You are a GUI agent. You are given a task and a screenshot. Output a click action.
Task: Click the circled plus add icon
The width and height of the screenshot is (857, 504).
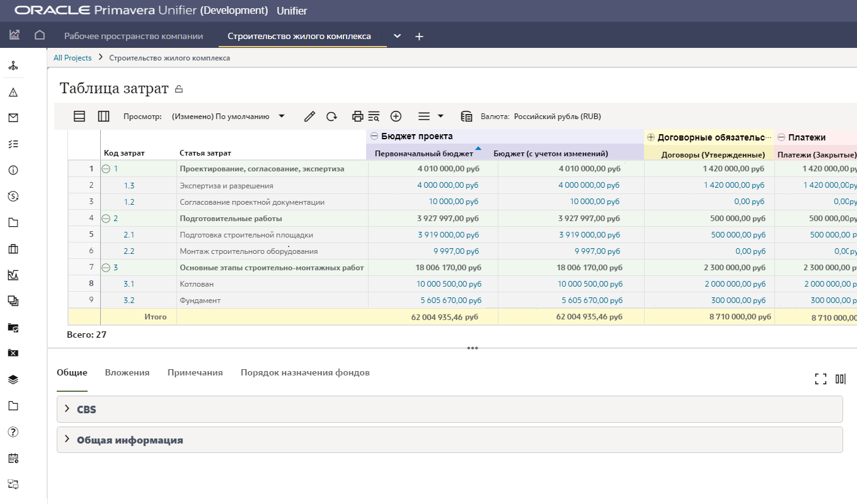point(396,117)
